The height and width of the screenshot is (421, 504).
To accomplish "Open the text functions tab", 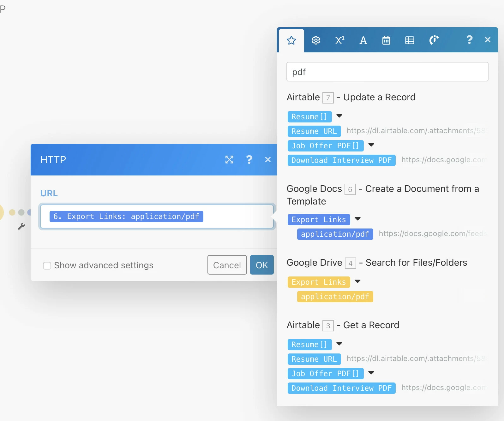I will pos(363,40).
